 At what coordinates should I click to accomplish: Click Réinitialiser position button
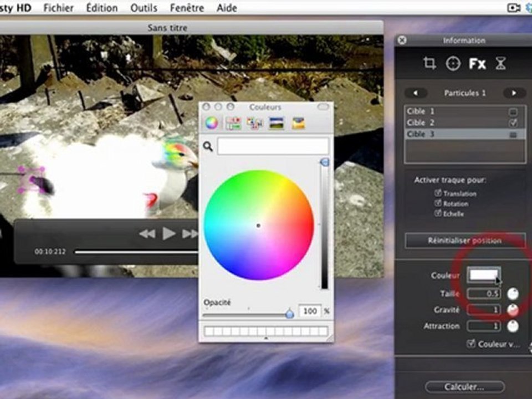click(x=465, y=241)
